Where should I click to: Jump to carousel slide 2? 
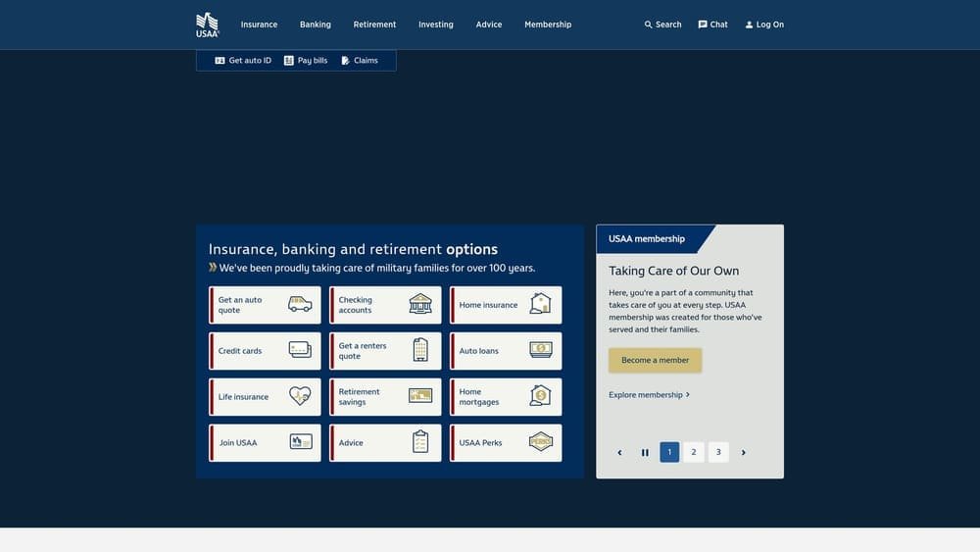coord(694,452)
